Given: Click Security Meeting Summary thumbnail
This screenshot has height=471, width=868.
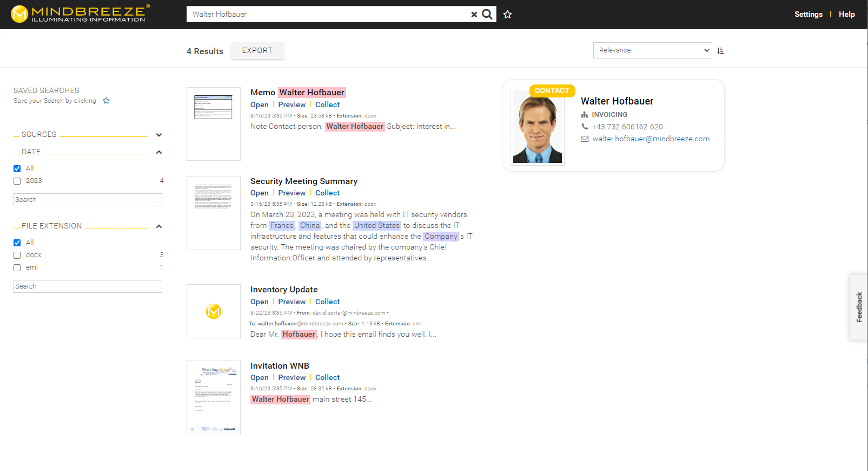Looking at the screenshot, I should [x=214, y=213].
